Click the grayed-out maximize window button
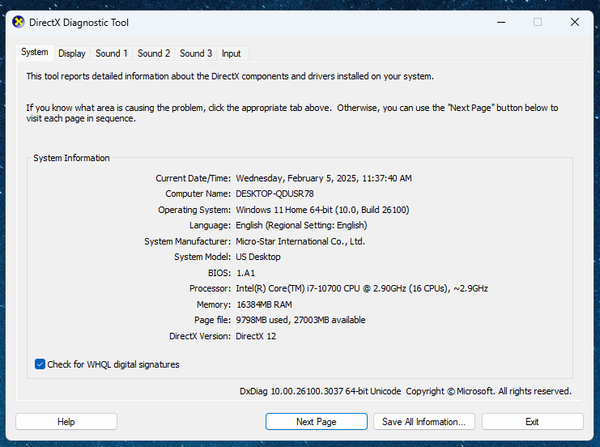 [537, 21]
